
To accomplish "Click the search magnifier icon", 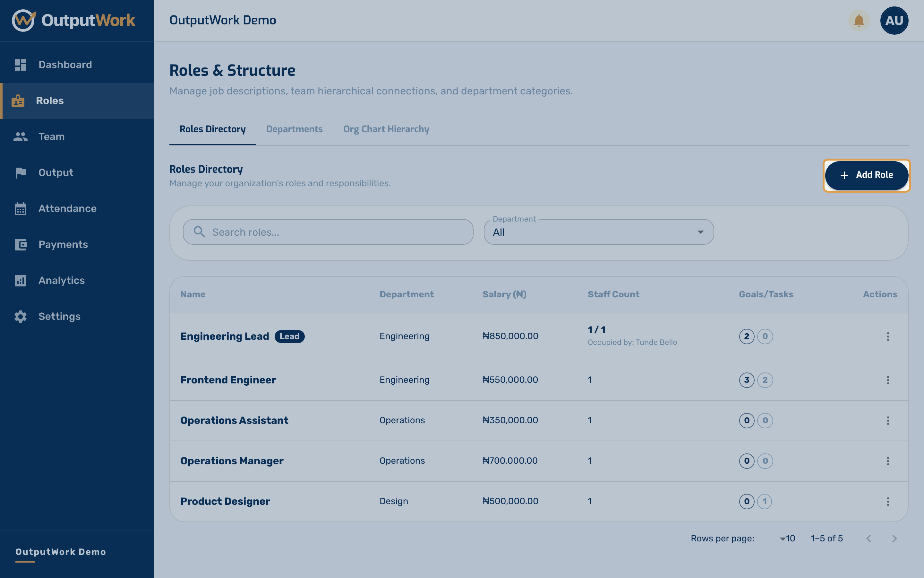I will (199, 232).
